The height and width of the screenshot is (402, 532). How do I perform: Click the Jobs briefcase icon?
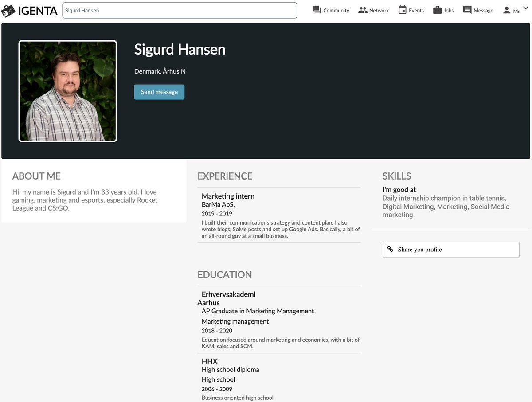[x=437, y=10]
